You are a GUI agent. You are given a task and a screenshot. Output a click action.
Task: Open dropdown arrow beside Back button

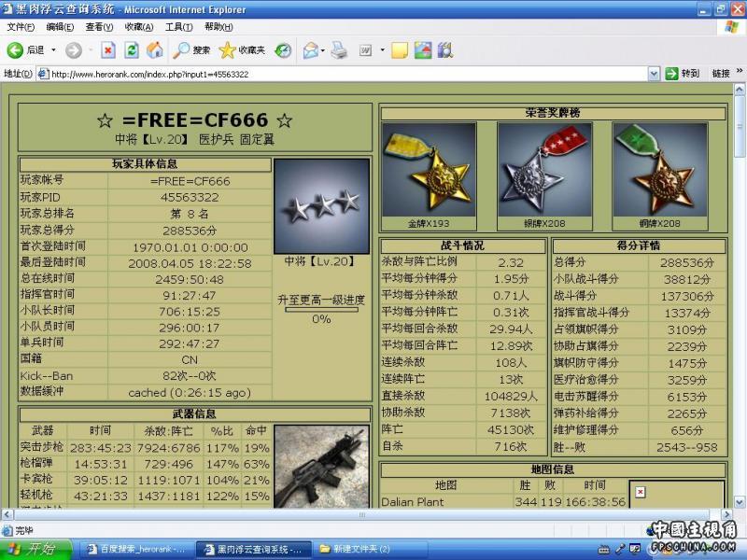tap(53, 50)
